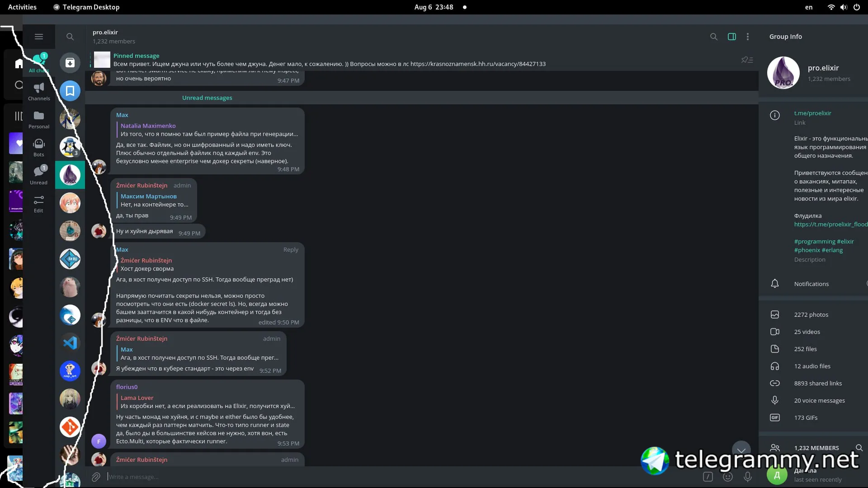Image resolution: width=868 pixels, height=488 pixels.
Task: Open the 1,232 MEMBERS section header
Action: click(x=816, y=448)
